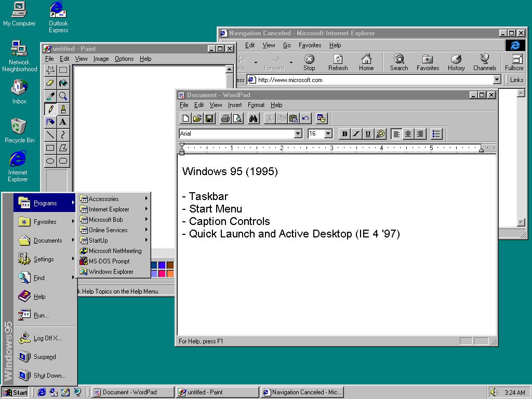This screenshot has width=532, height=399.
Task: Open the Accessories submenu in Programs
Action: [x=104, y=199]
